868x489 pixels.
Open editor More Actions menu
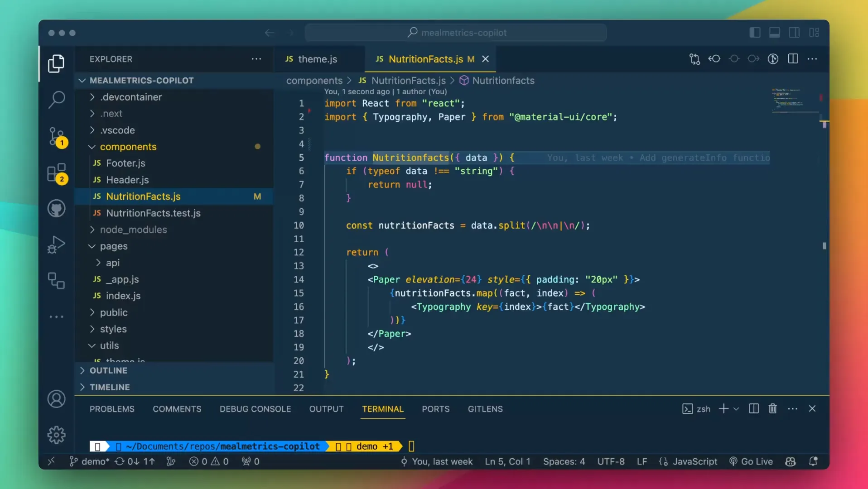pos(812,59)
